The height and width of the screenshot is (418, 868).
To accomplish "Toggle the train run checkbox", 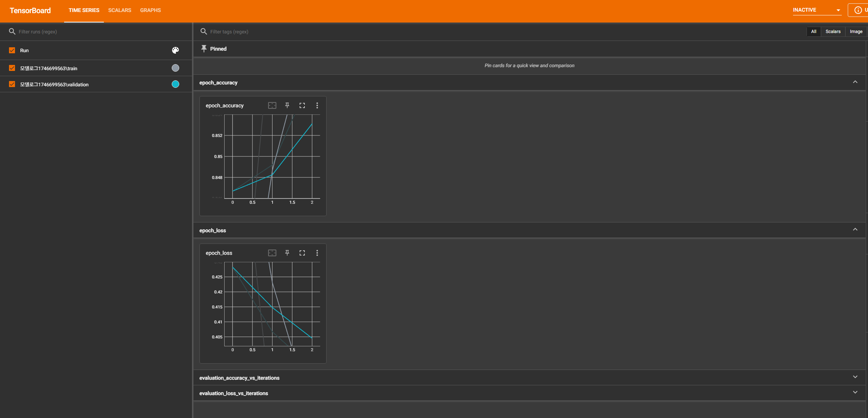I will (x=12, y=68).
